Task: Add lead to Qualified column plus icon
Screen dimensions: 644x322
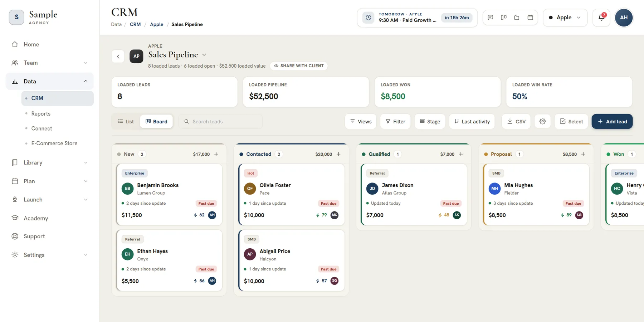Action: click(461, 154)
